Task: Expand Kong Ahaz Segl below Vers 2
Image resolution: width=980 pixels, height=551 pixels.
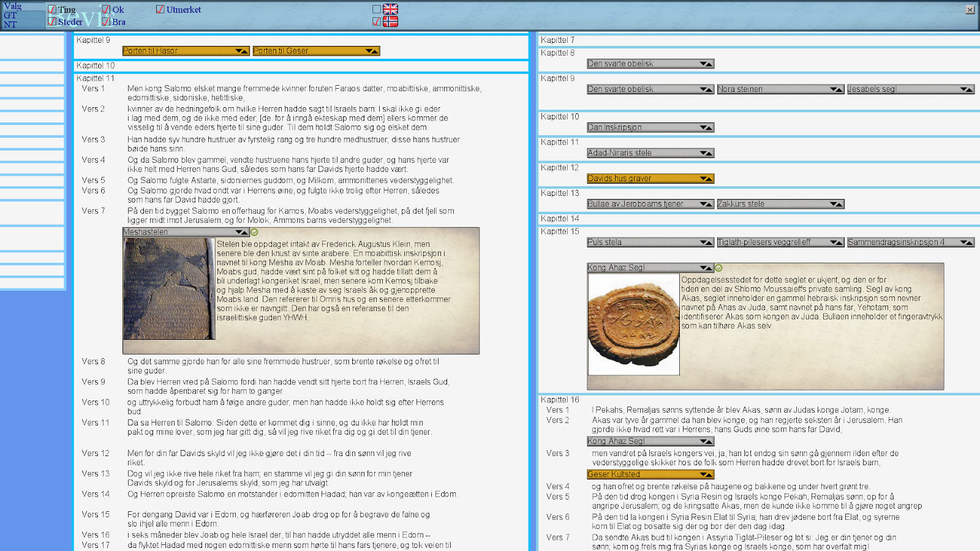Action: coord(650,441)
